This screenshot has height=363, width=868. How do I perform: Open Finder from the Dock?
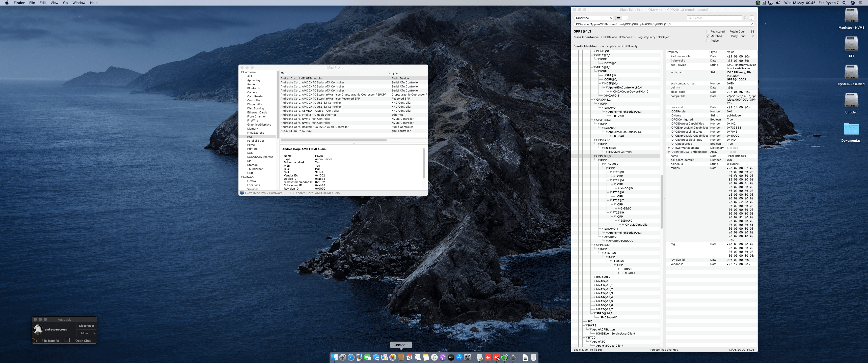334,357
